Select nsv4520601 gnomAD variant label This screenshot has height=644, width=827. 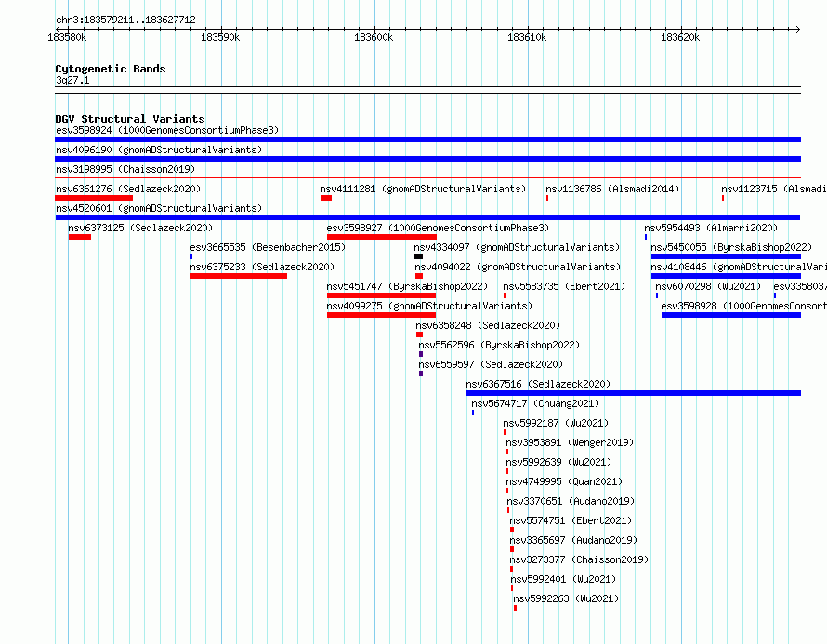point(159,208)
